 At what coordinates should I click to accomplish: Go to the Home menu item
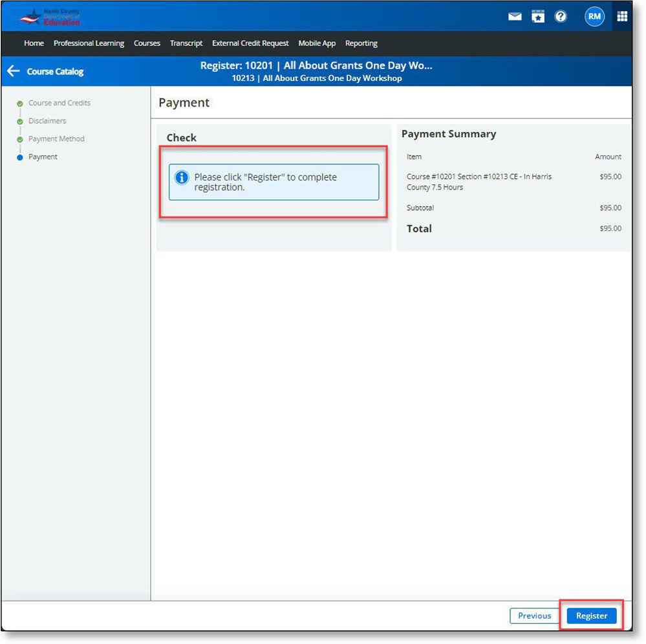(x=34, y=43)
